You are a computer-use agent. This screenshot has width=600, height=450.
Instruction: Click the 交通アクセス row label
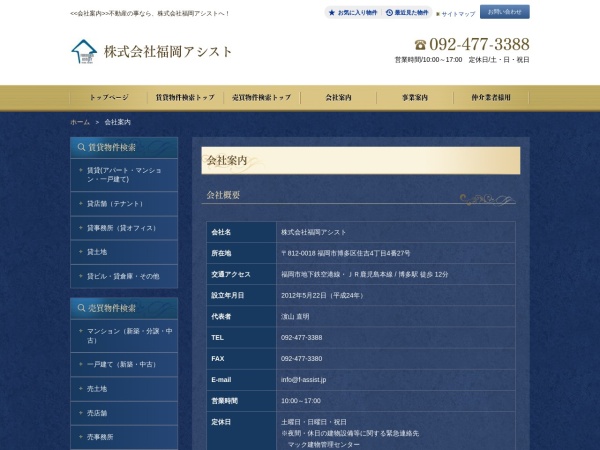(x=231, y=274)
